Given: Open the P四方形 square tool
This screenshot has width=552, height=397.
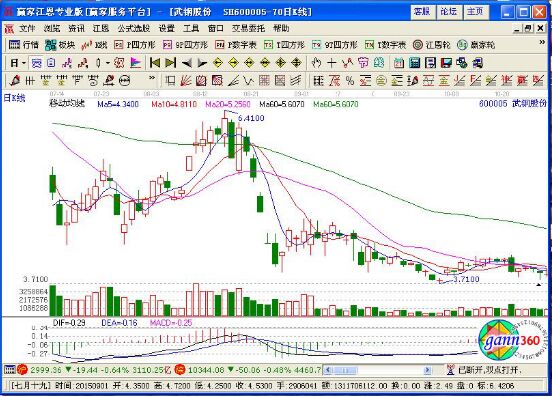Looking at the screenshot, I should tap(134, 45).
